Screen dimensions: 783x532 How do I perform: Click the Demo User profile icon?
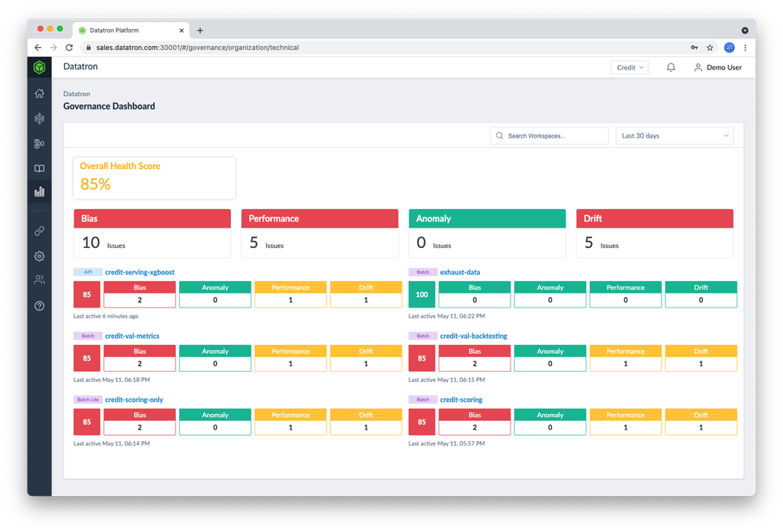(698, 67)
